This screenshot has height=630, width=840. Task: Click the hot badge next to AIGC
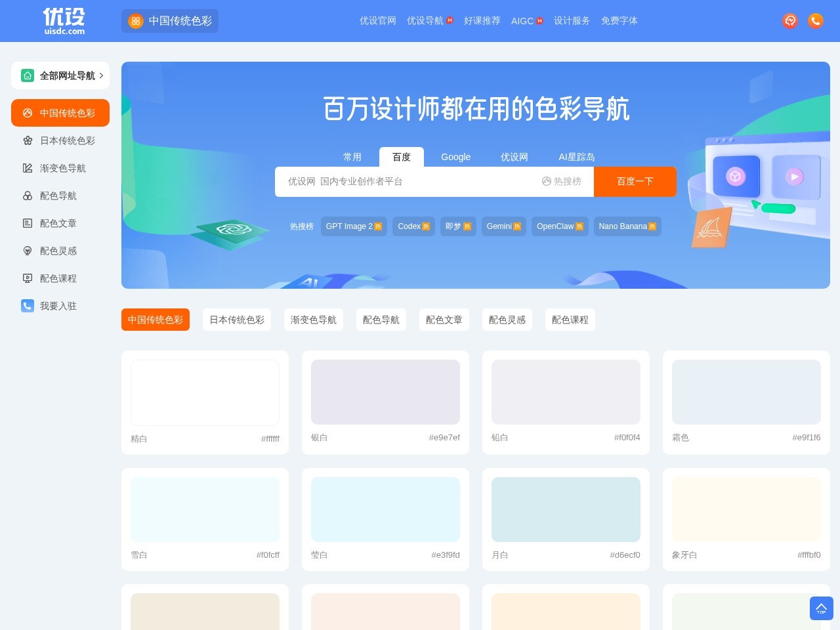pyautogui.click(x=540, y=21)
